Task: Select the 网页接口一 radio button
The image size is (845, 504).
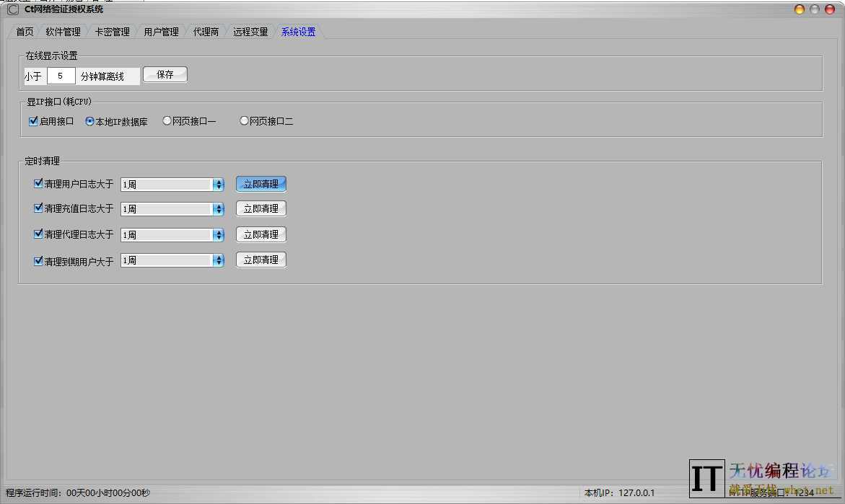Action: pos(167,120)
